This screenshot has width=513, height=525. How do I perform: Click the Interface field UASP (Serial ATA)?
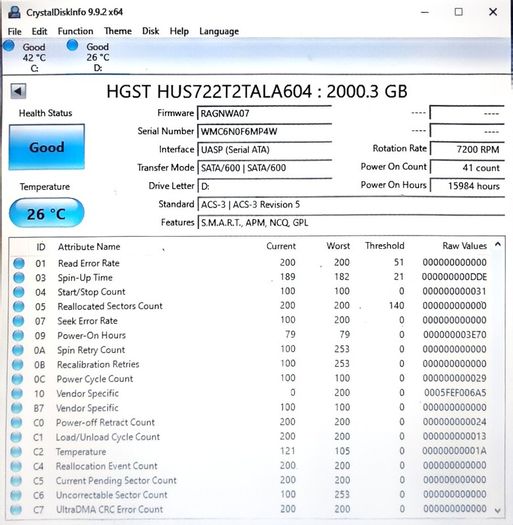265,150
